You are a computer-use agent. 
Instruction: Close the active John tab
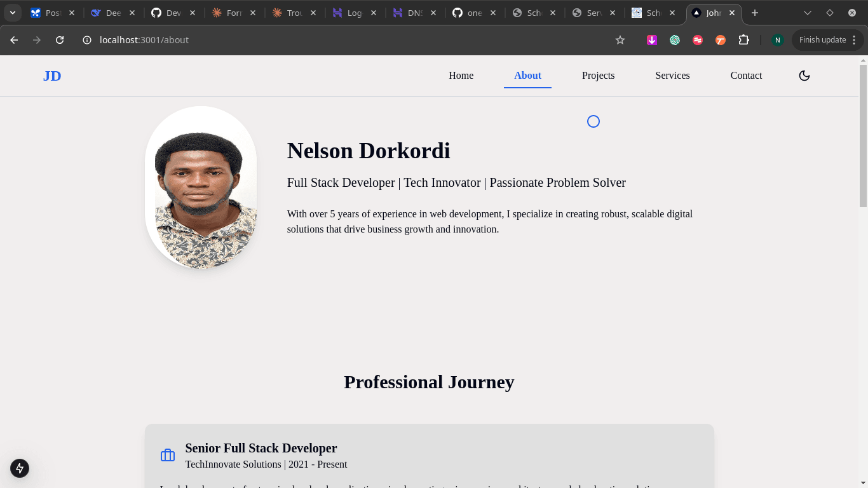tap(733, 13)
